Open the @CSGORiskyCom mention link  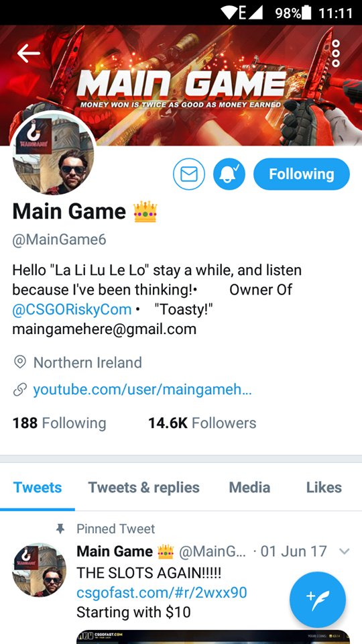pyautogui.click(x=72, y=309)
